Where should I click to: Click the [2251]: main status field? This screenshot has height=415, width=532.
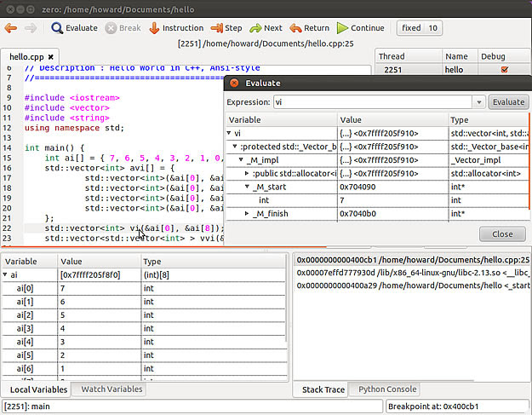(192, 406)
